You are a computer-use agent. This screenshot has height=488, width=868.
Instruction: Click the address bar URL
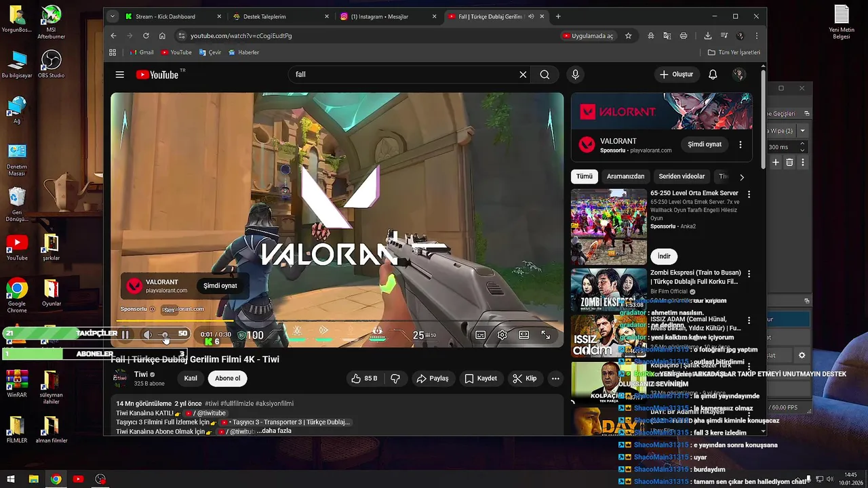[241, 35]
